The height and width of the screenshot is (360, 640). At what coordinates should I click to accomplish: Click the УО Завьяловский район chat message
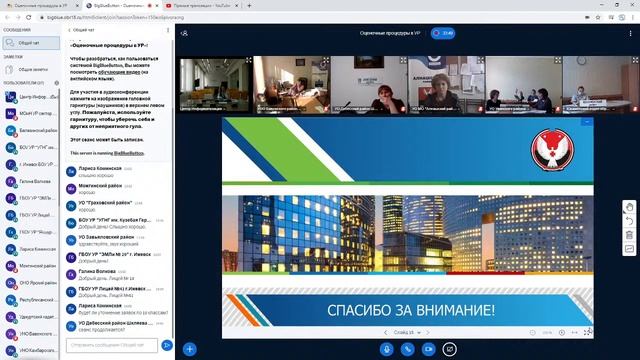[118, 240]
